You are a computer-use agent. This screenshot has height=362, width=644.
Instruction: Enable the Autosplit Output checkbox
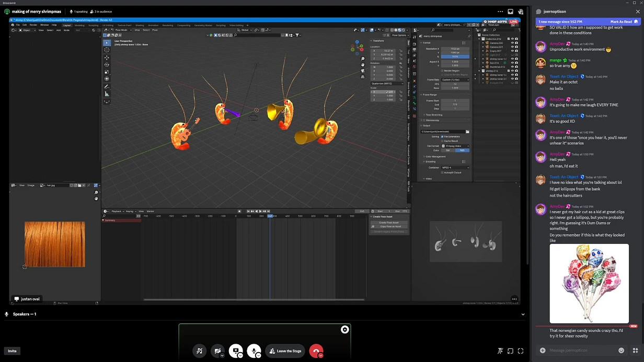point(443,172)
